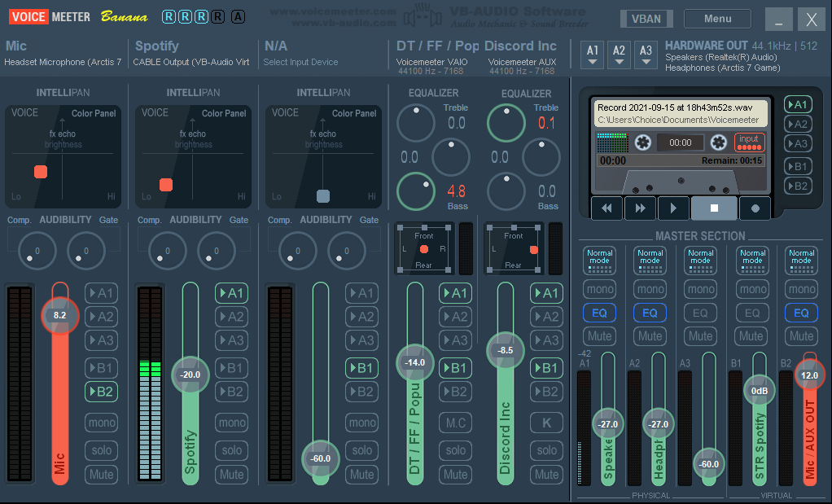Click the Mic strip Gate knob
Screen dimensions: 832x504
86,251
